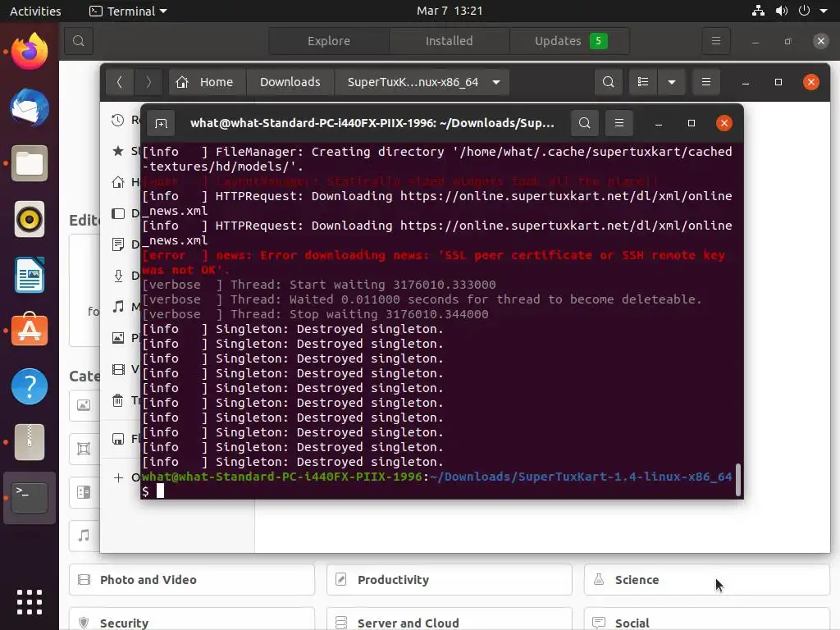840x630 pixels.
Task: Open Trash in the Files sidebar
Action: [x=121, y=400]
